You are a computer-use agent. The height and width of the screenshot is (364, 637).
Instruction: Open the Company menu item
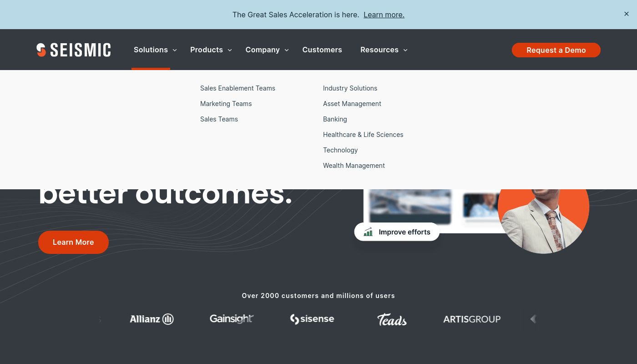coord(263,50)
